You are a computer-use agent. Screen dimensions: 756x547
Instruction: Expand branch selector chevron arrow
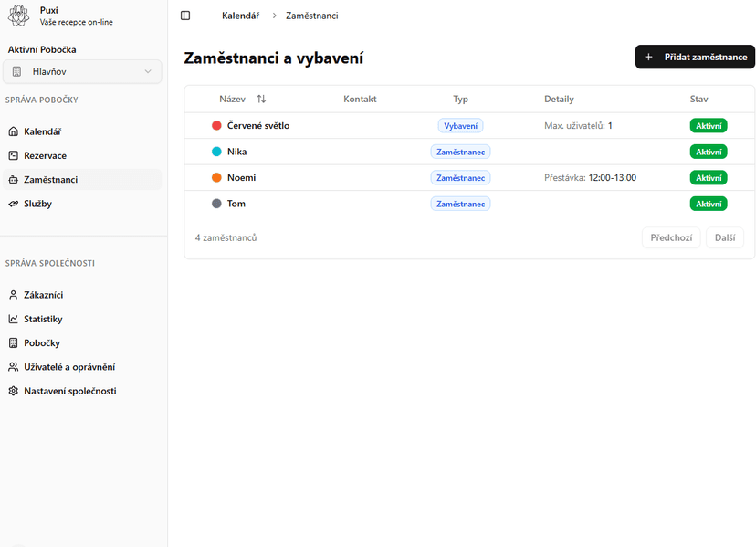[148, 71]
